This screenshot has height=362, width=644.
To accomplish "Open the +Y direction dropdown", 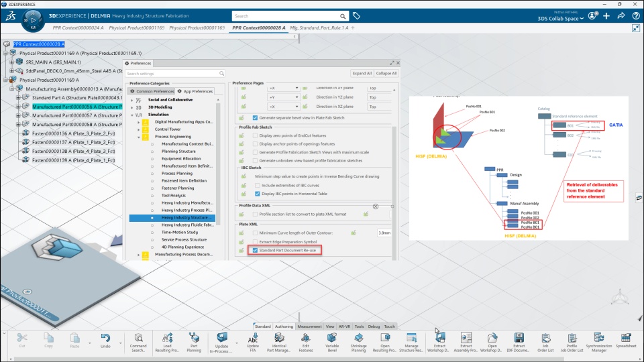I will click(283, 97).
